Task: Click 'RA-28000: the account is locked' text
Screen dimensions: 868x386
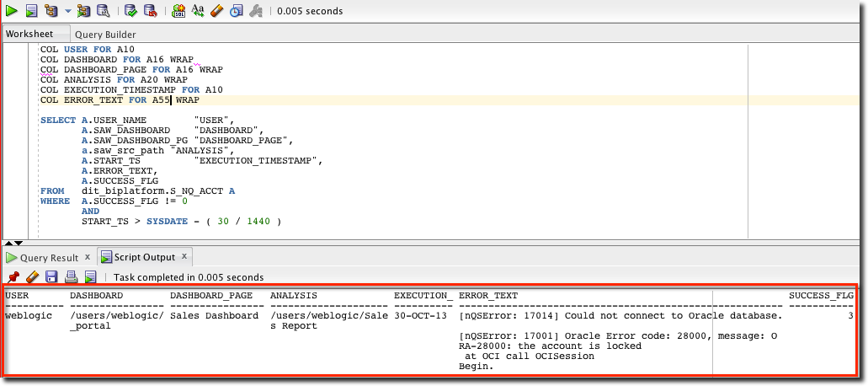Action: coord(551,346)
